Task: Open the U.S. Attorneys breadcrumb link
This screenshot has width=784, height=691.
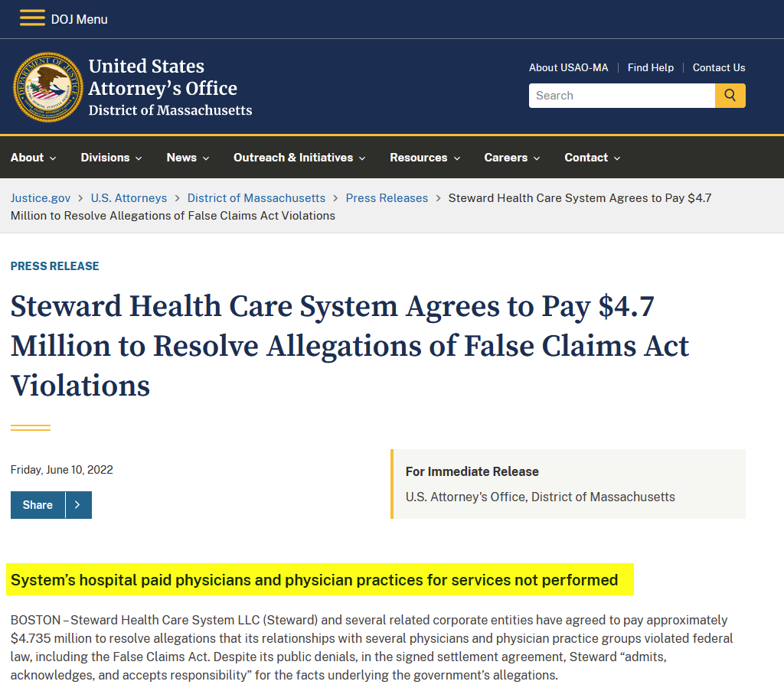Action: point(129,198)
